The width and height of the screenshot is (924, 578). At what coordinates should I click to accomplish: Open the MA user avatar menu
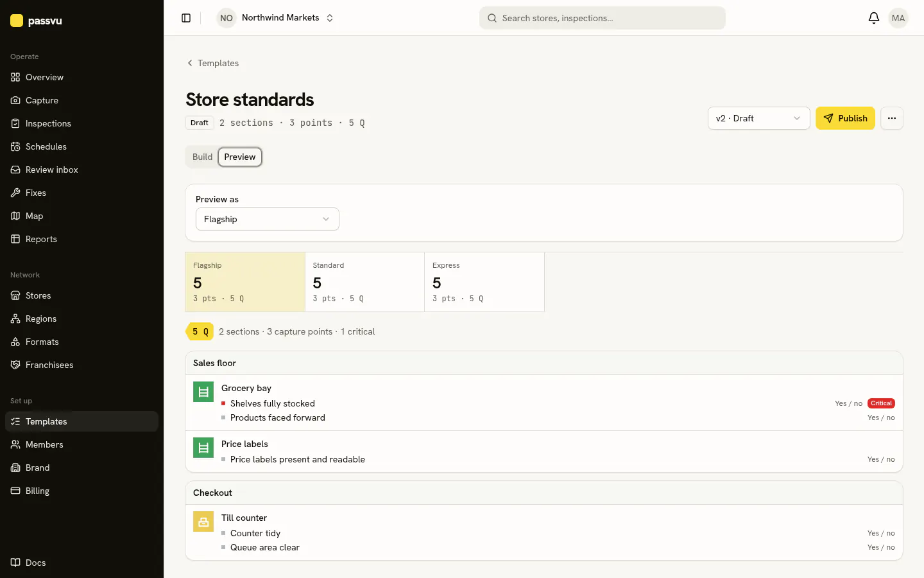click(898, 18)
